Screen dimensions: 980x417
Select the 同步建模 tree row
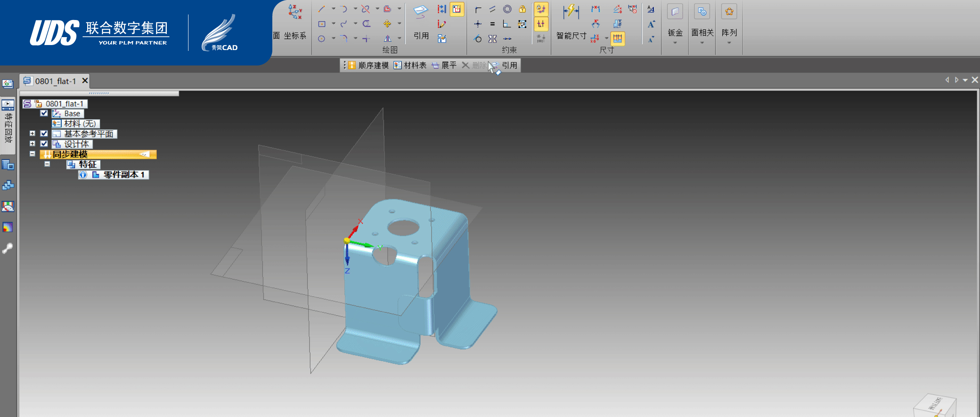[x=98, y=154]
